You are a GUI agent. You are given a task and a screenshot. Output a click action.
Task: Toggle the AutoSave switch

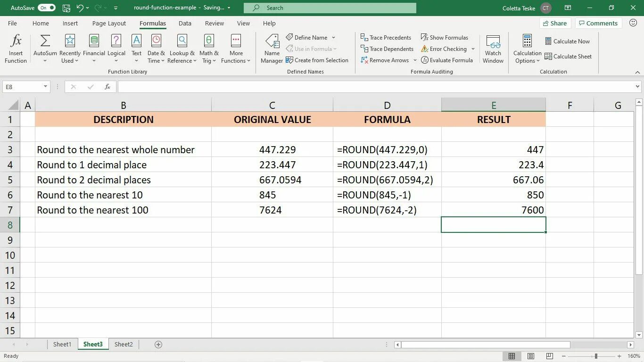point(46,8)
